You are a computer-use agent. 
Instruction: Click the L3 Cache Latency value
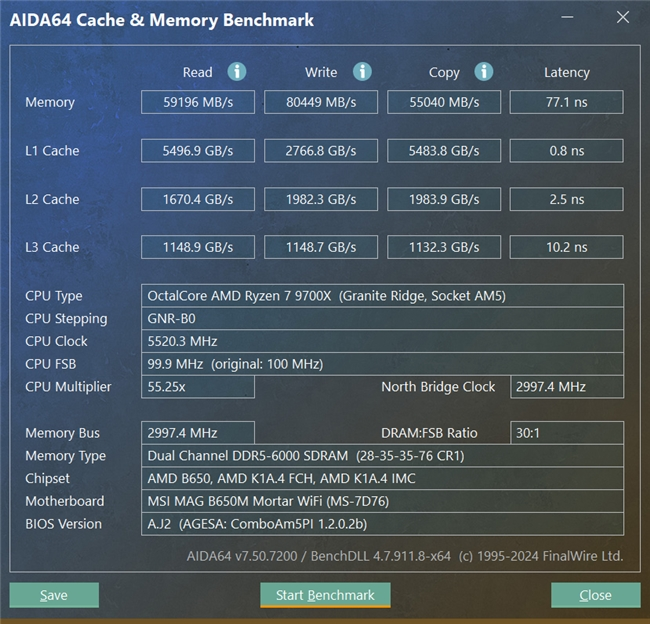tap(566, 247)
